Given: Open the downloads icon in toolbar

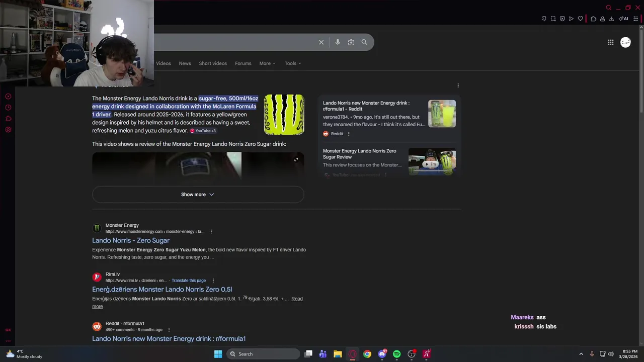Looking at the screenshot, I should [611, 19].
